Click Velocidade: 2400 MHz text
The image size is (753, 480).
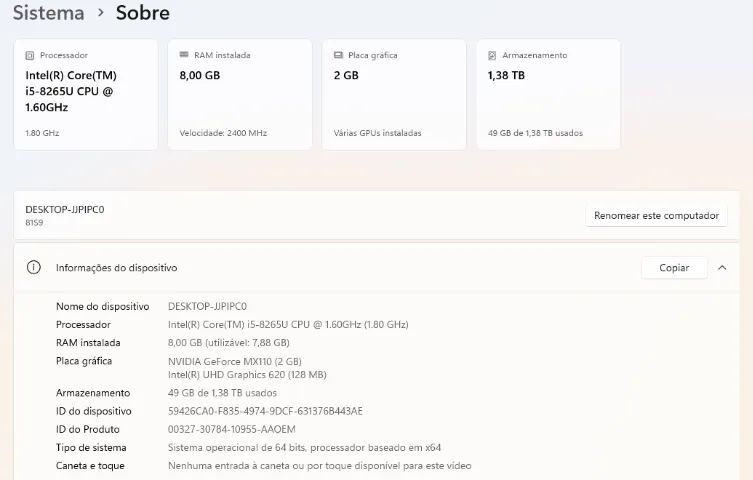(x=223, y=133)
